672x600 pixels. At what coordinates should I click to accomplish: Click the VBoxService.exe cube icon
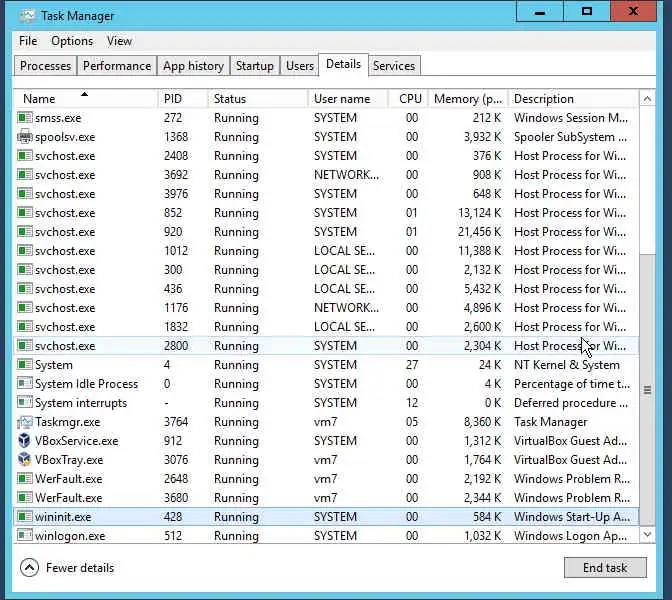(25, 441)
